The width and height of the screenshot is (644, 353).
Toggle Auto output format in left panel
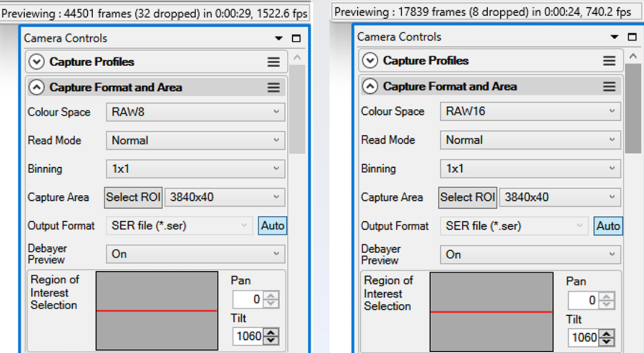click(272, 226)
